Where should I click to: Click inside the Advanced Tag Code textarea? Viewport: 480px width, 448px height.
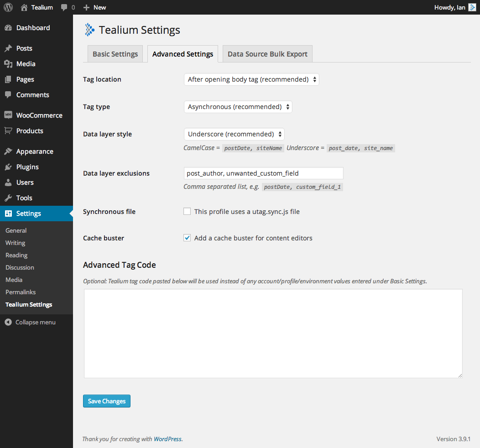coord(273,333)
